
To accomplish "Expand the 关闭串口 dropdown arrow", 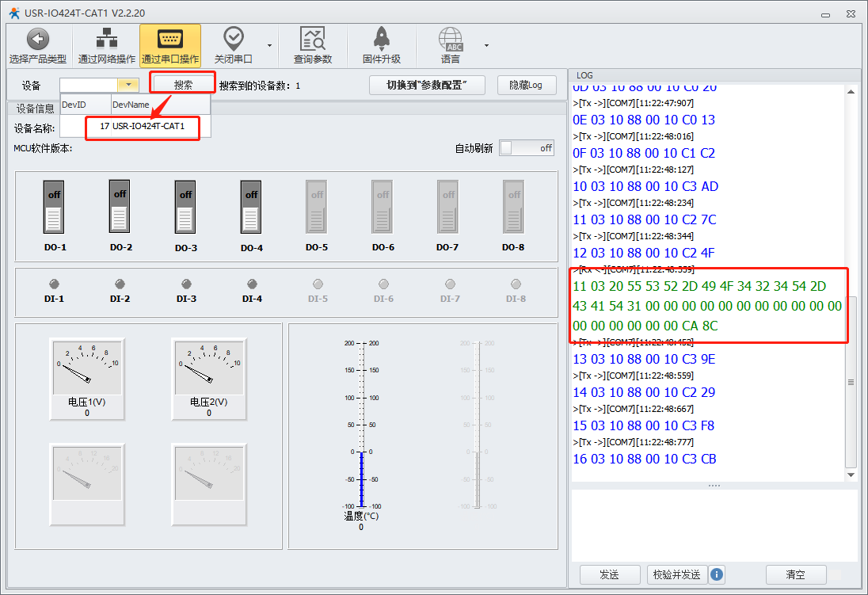I will 269,45.
